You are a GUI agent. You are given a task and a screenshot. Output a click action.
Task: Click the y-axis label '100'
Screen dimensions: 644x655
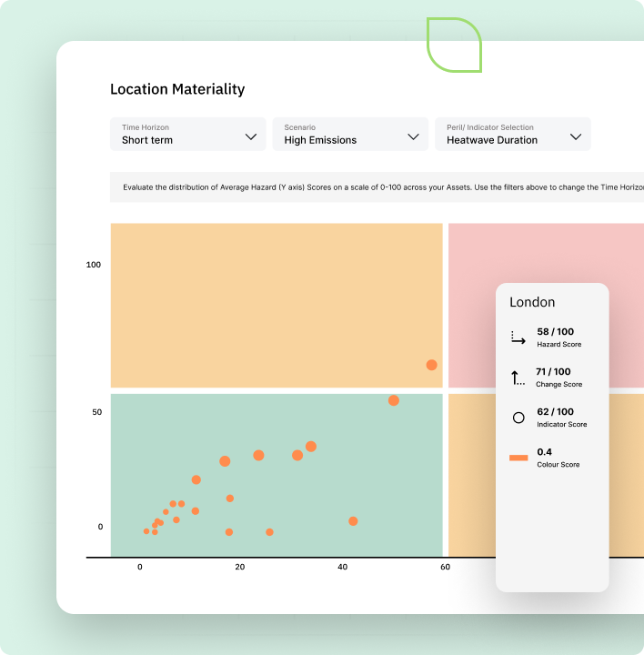click(x=93, y=265)
